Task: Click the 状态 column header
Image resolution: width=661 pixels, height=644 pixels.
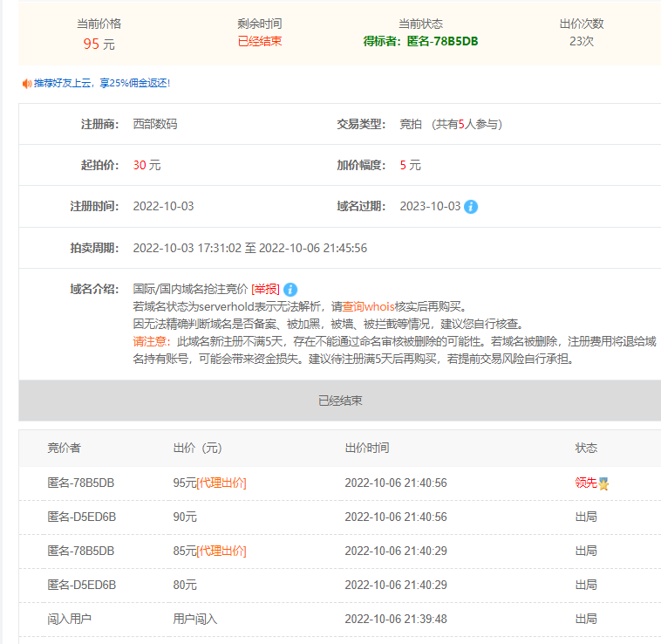Action: coord(586,448)
